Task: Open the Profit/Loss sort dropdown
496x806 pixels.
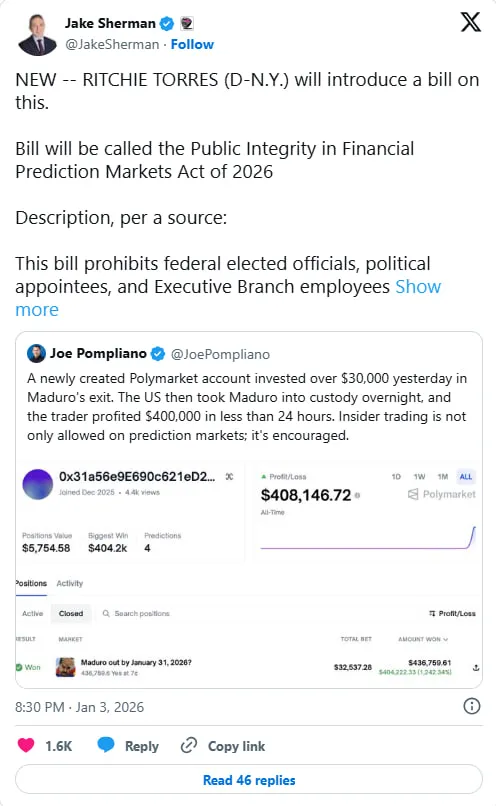Action: (452, 613)
